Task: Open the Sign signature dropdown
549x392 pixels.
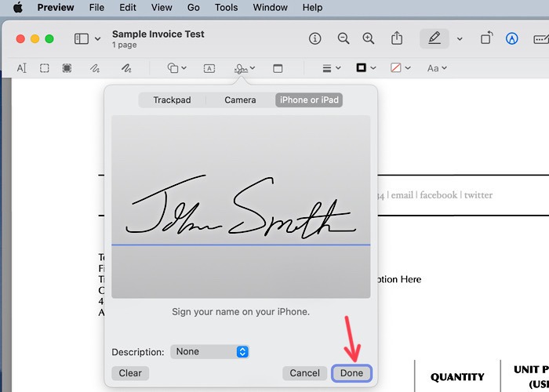Action: tap(245, 68)
